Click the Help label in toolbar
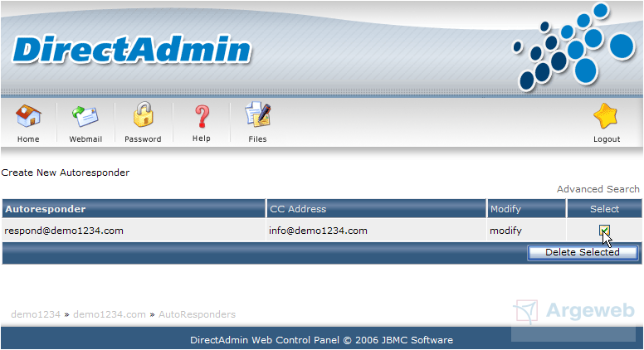644x350 pixels. point(201,139)
